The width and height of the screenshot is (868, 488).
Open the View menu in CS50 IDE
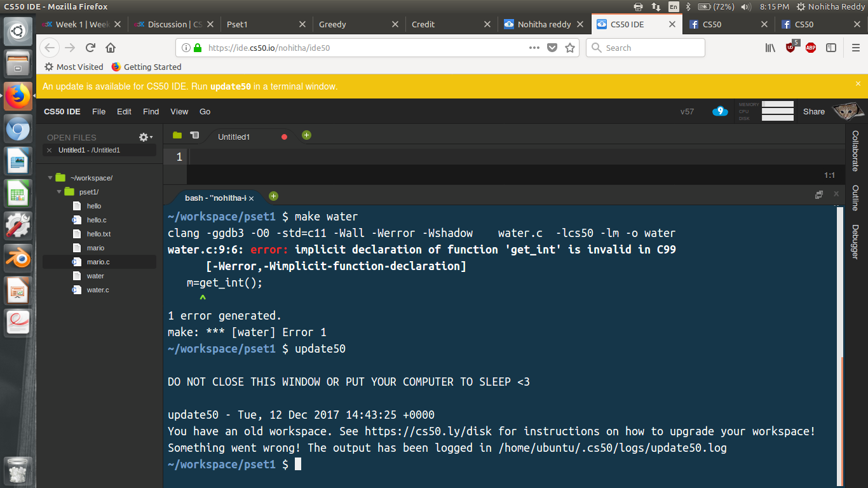[x=179, y=111]
